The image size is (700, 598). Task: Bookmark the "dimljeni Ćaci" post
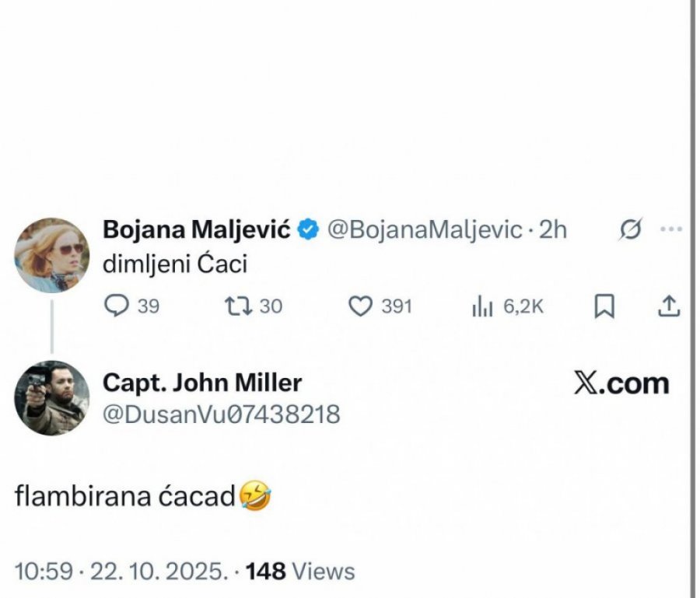click(604, 308)
